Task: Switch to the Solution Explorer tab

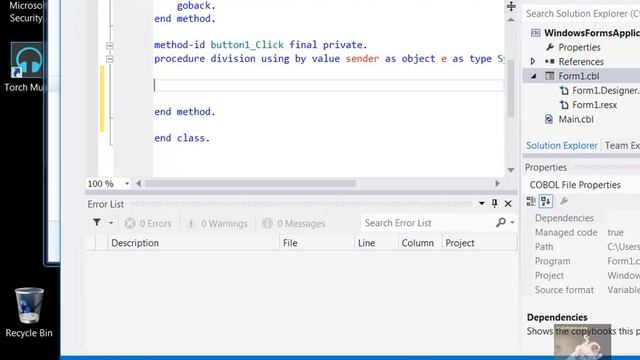Action: [x=561, y=145]
